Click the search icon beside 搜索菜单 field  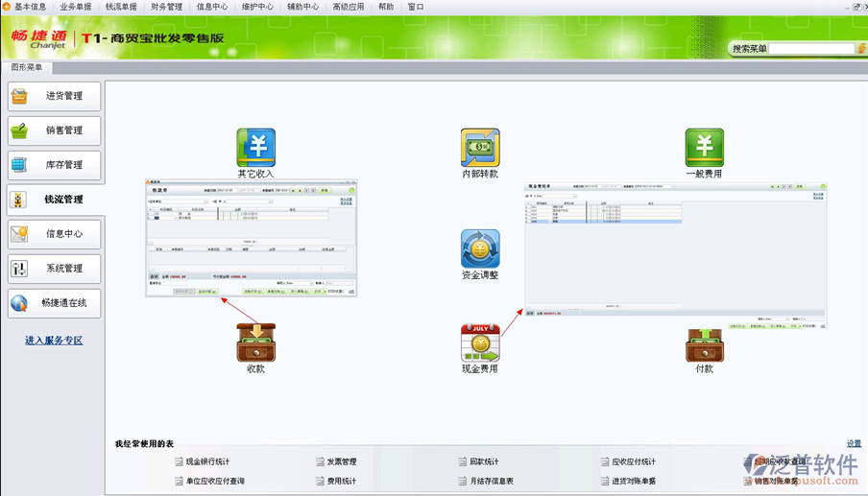(861, 49)
